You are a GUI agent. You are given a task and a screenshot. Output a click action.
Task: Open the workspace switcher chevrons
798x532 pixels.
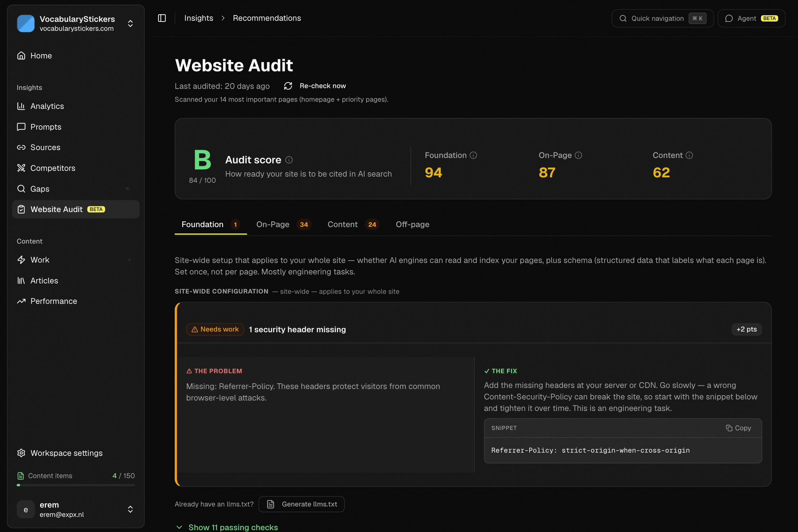(130, 23)
